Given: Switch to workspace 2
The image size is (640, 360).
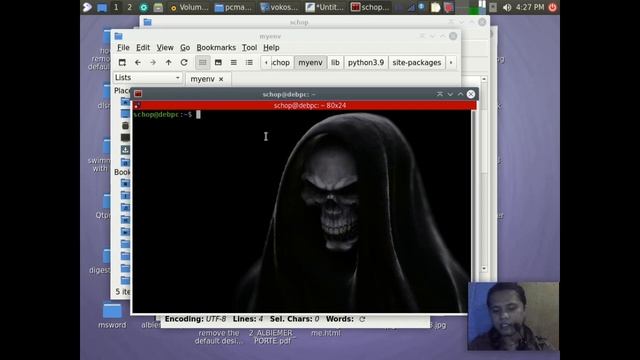Looking at the screenshot, I should [x=130, y=7].
